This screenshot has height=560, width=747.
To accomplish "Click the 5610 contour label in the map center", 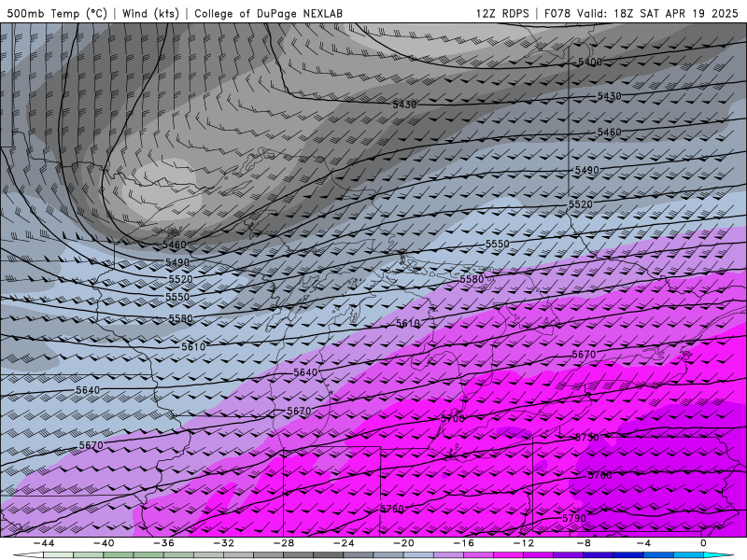I will point(408,323).
